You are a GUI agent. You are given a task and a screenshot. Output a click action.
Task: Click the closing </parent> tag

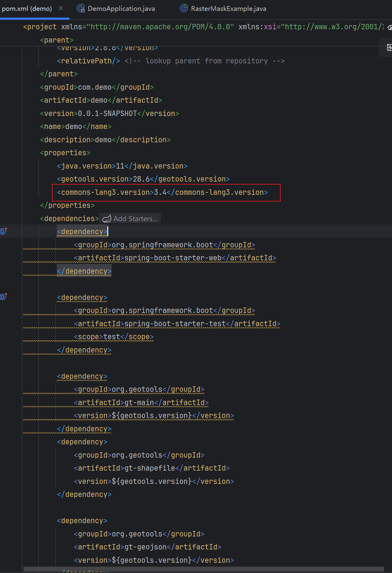59,74
